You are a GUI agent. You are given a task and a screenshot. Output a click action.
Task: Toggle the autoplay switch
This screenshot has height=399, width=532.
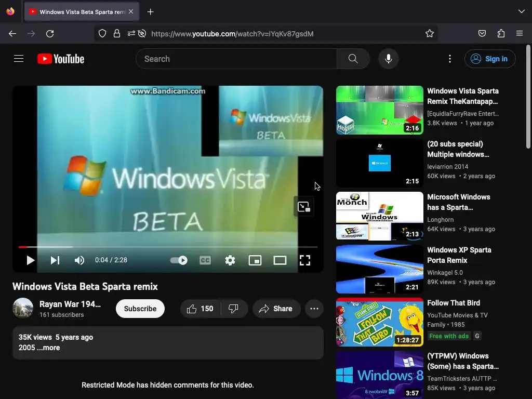[x=179, y=260]
